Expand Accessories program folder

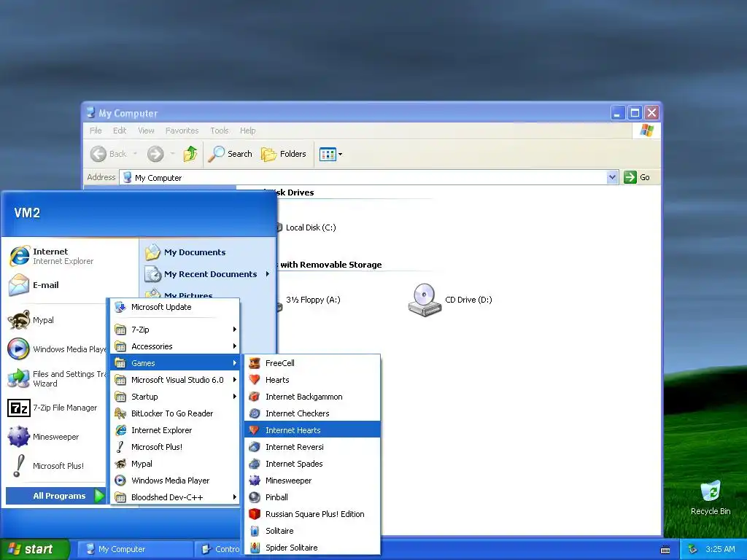pos(175,346)
